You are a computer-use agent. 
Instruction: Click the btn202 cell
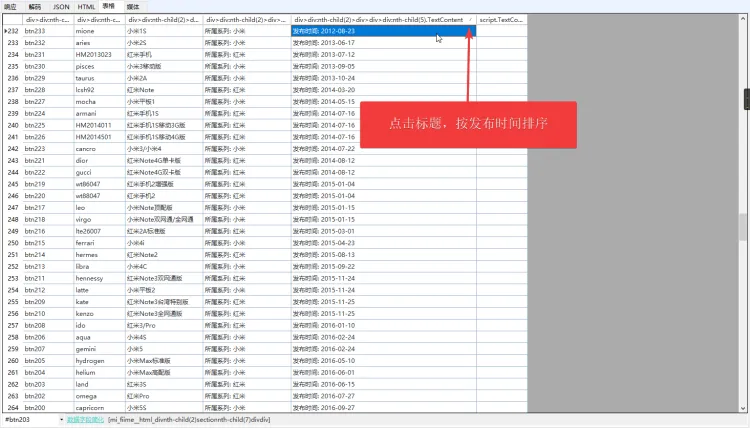pos(48,396)
